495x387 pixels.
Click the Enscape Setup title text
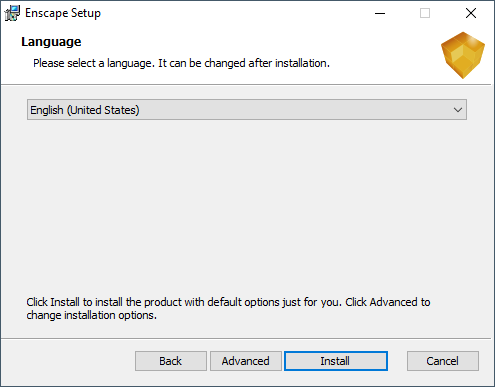(63, 13)
